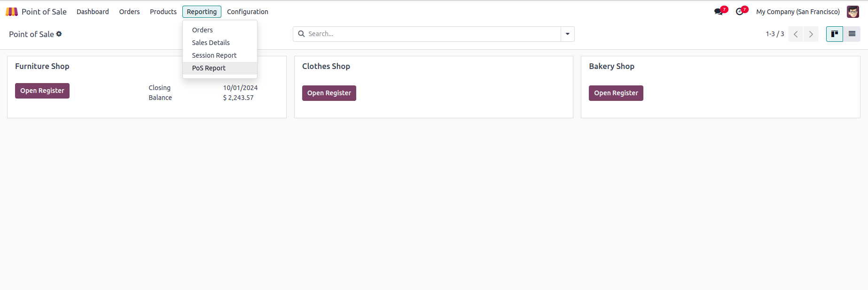Open Register for Clothes Shop
868x290 pixels.
(x=329, y=93)
